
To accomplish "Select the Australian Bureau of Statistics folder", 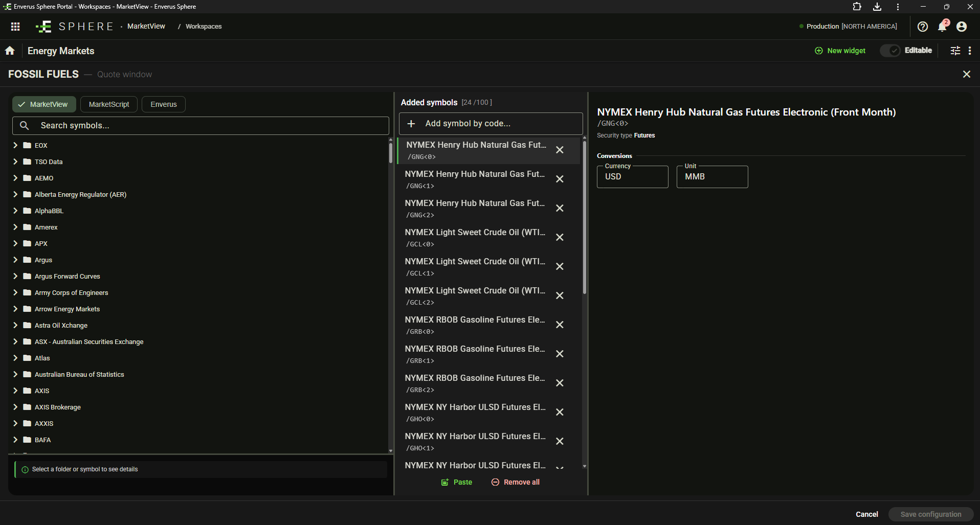I will click(79, 374).
